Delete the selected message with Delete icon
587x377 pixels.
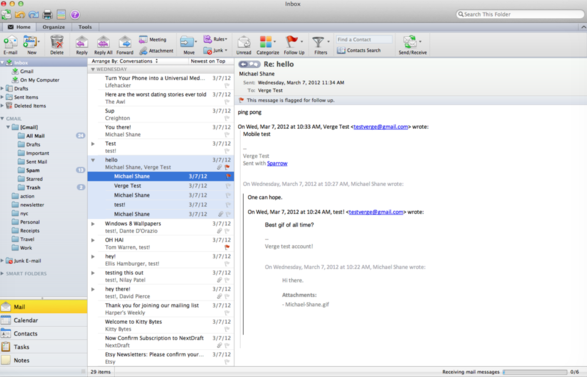pyautogui.click(x=57, y=42)
